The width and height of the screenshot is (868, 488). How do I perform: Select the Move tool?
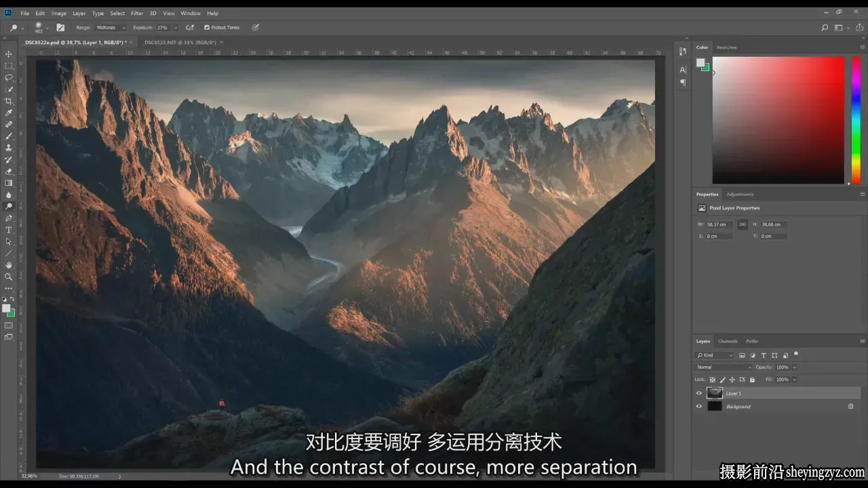[x=9, y=54]
